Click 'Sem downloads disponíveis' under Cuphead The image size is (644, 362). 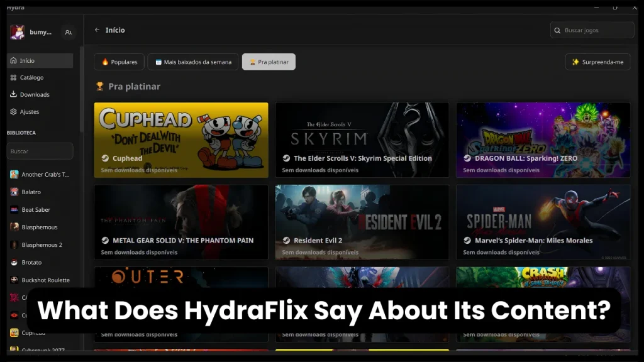(139, 170)
